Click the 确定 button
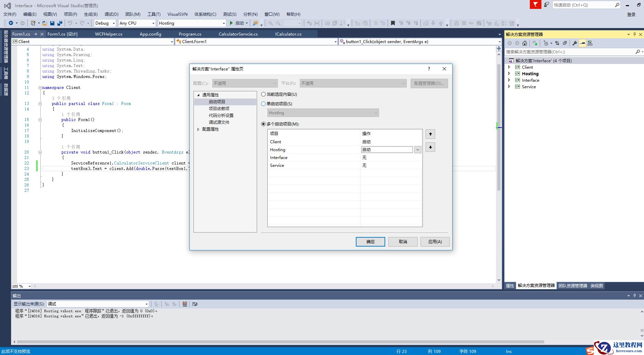The image size is (644, 355). tap(370, 242)
